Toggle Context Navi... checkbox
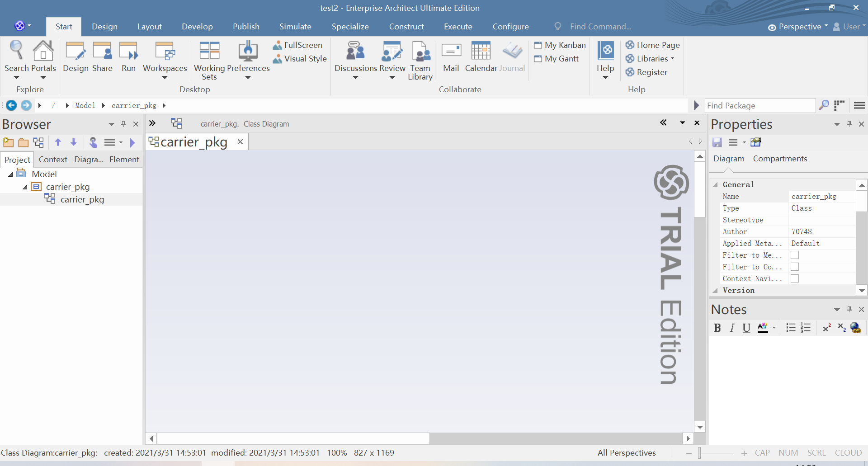 click(795, 279)
